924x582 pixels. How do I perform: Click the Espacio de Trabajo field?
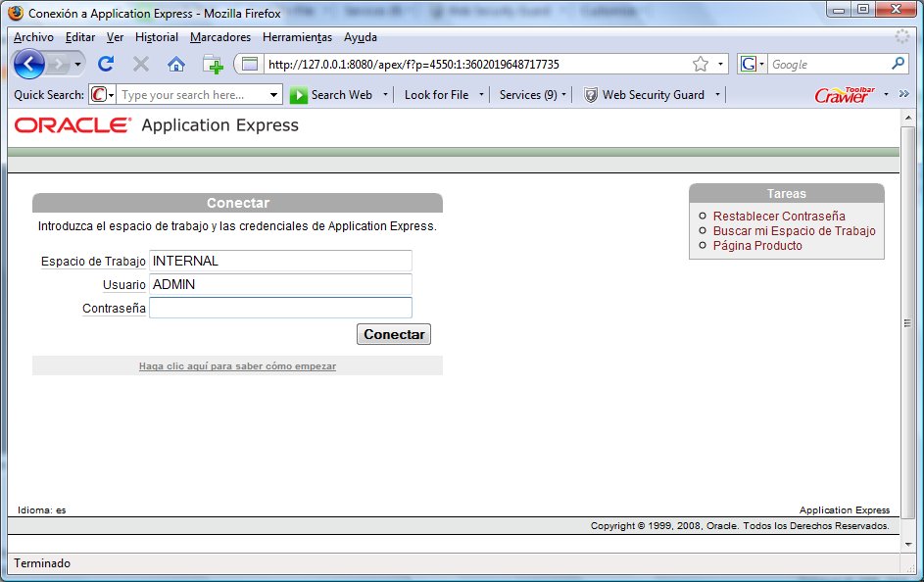[280, 261]
